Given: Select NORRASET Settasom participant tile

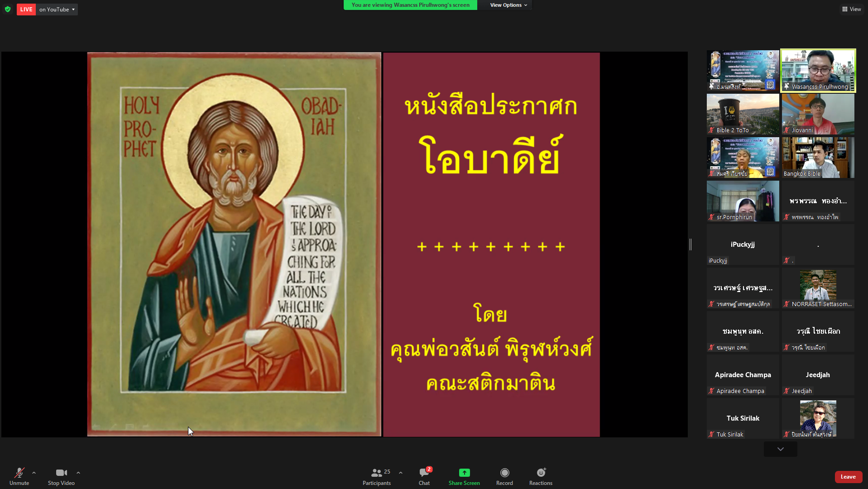Looking at the screenshot, I should (818, 288).
